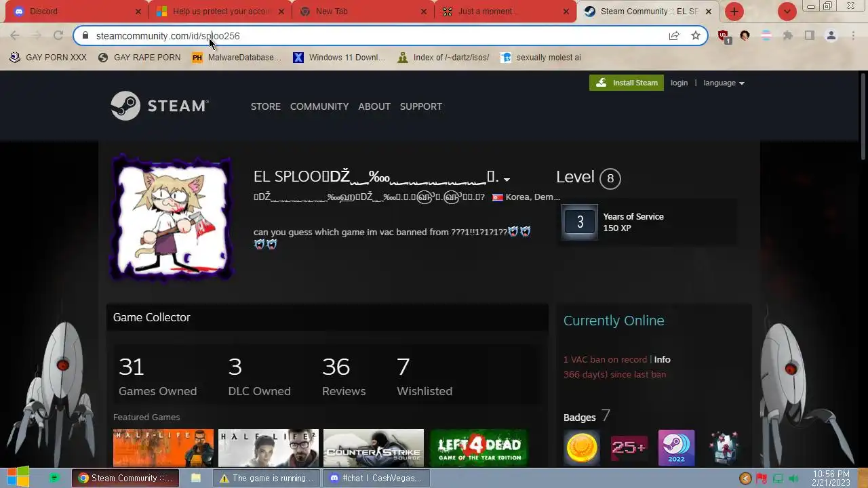
Task: Open the Half-Life featured game thumbnail
Action: [x=163, y=448]
